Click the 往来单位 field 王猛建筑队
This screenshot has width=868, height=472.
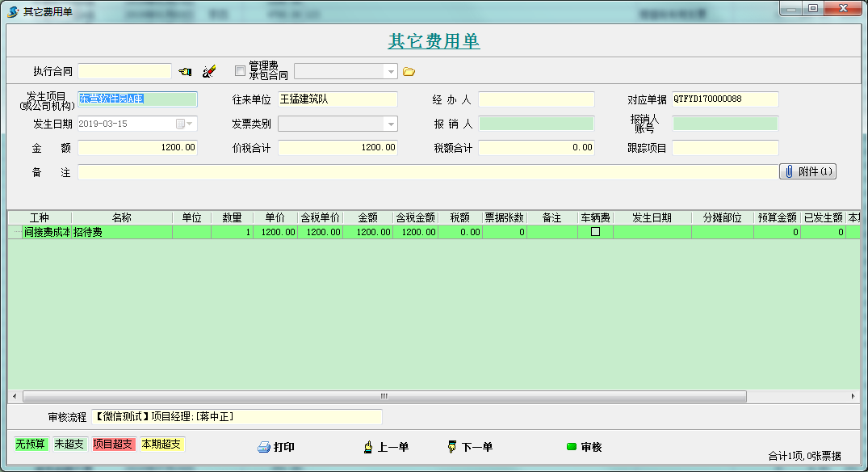338,99
